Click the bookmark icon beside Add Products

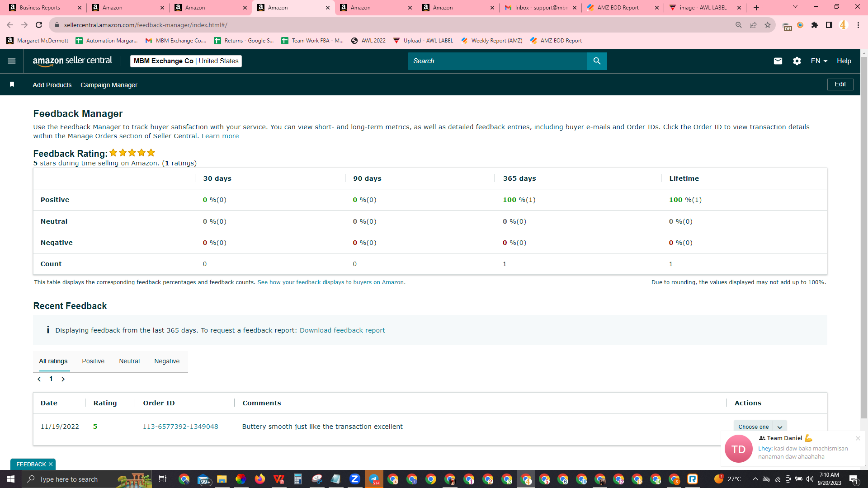(x=12, y=84)
